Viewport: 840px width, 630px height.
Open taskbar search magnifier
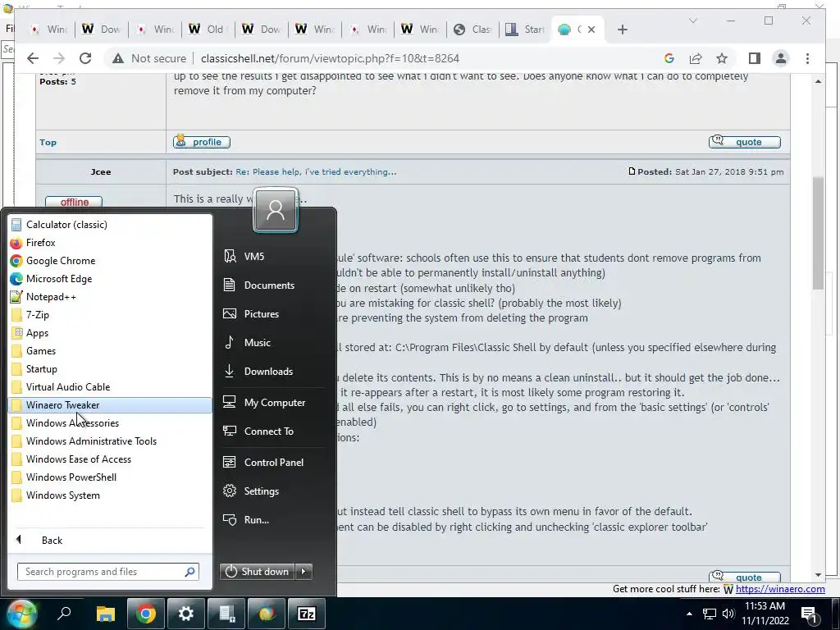point(64,614)
